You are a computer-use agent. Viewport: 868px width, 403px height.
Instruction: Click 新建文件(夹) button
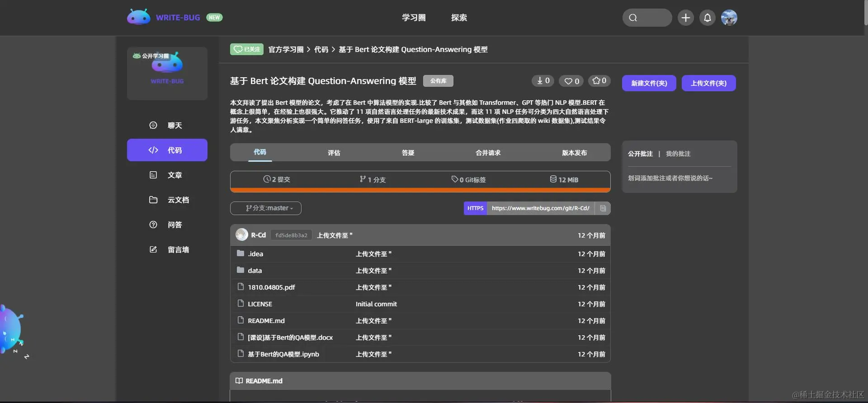coord(649,83)
